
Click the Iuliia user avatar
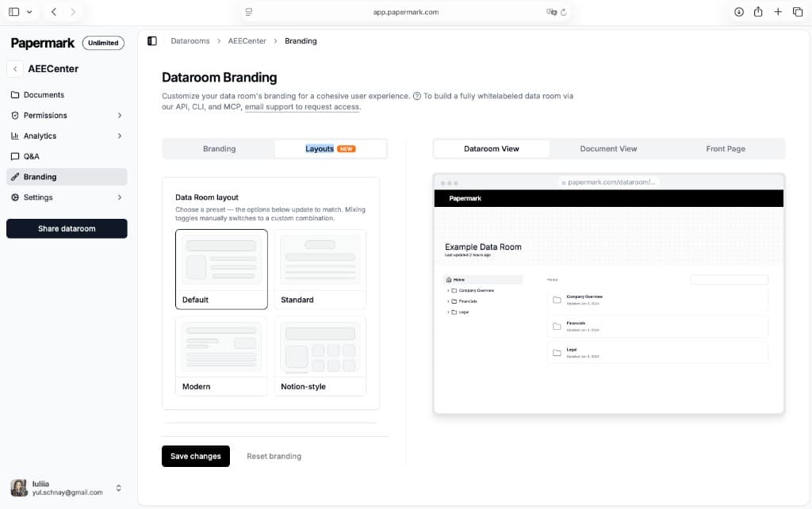(x=19, y=488)
